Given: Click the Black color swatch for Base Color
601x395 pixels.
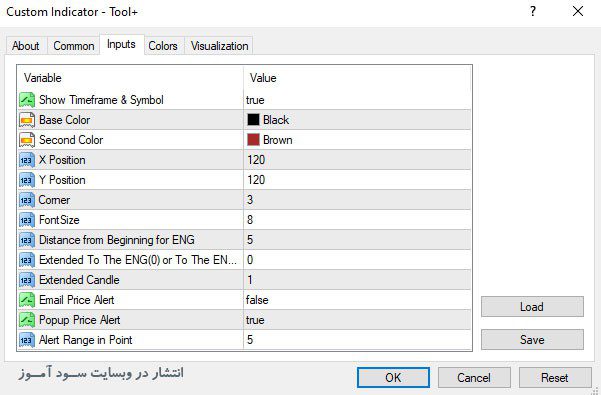Looking at the screenshot, I should tap(253, 120).
